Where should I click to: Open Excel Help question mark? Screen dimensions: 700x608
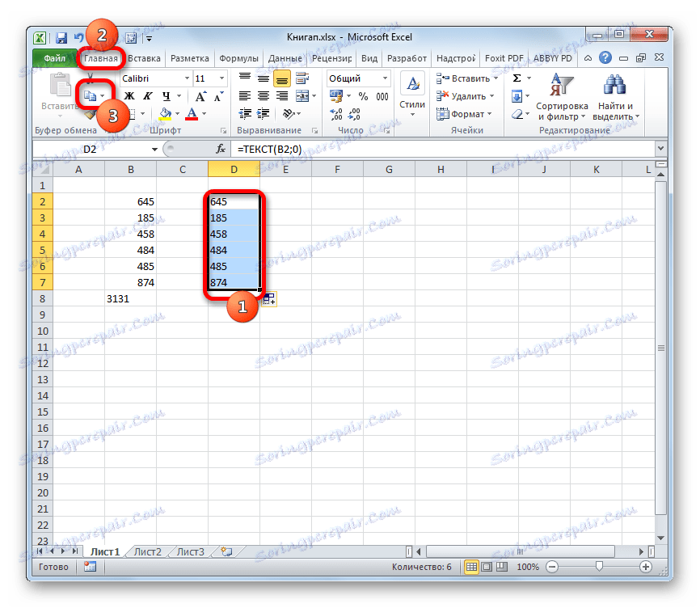pyautogui.click(x=605, y=57)
